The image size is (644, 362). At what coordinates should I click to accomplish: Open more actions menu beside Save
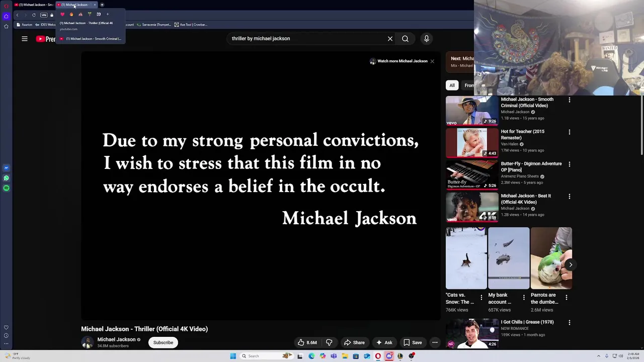click(x=435, y=342)
